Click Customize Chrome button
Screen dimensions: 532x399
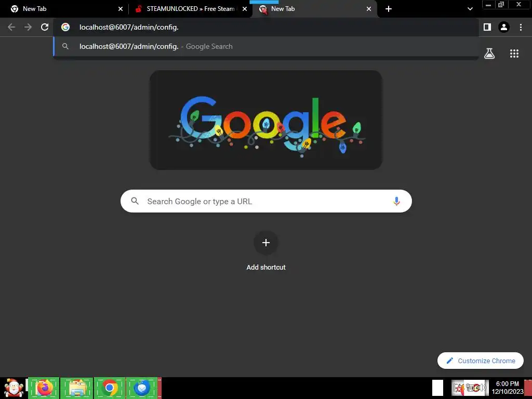click(481, 361)
